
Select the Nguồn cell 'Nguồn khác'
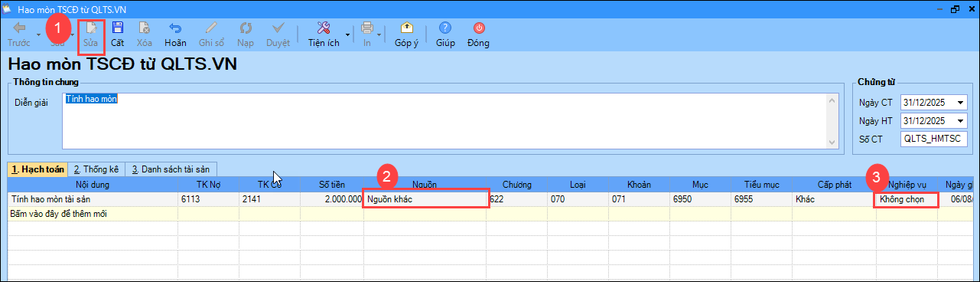(425, 199)
